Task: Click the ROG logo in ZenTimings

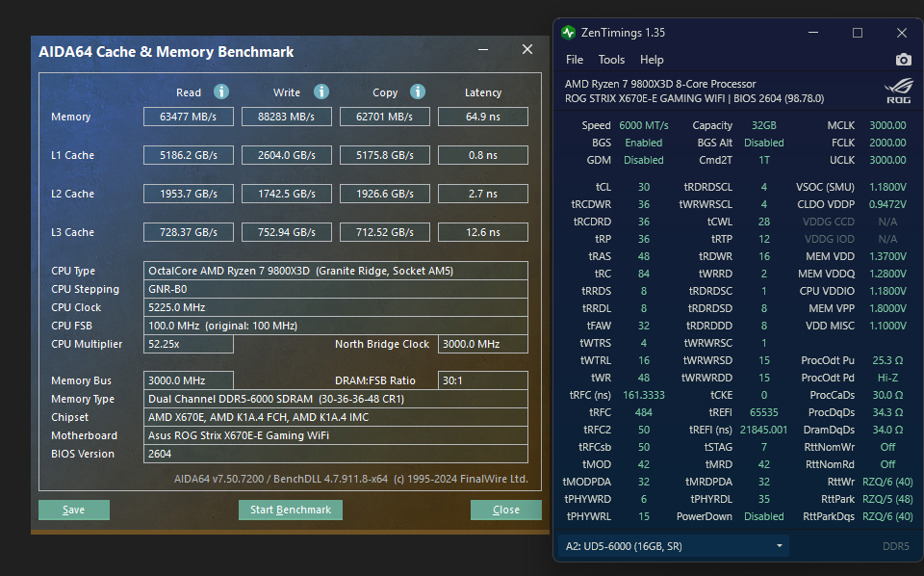Action: [x=899, y=92]
